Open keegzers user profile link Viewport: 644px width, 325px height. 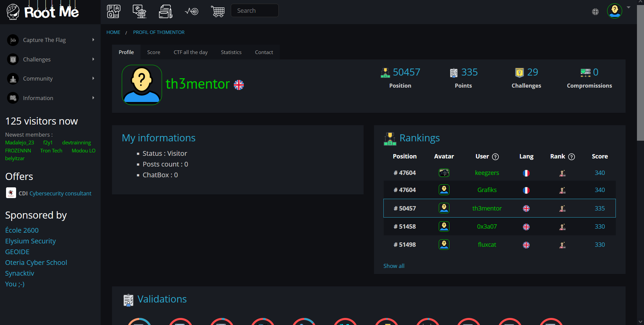487,173
